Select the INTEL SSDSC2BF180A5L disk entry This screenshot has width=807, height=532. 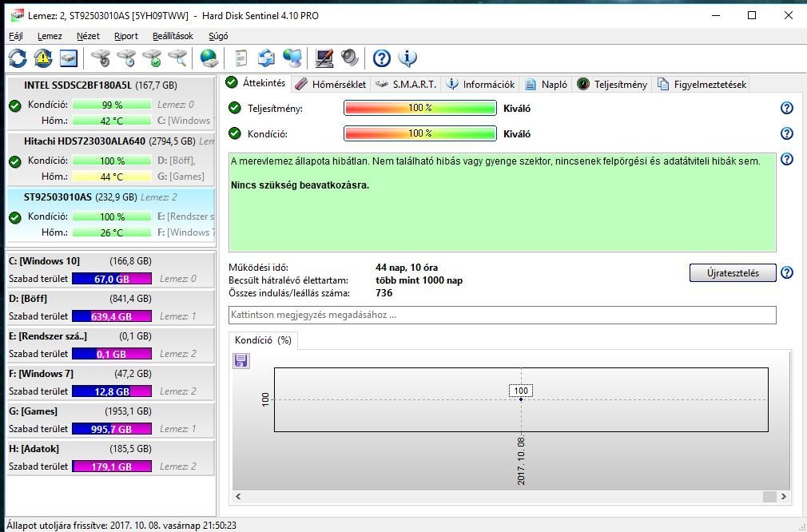pyautogui.click(x=110, y=103)
